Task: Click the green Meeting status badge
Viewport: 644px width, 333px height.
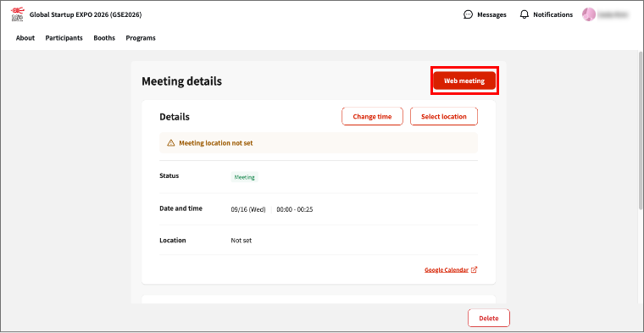Action: 244,177
